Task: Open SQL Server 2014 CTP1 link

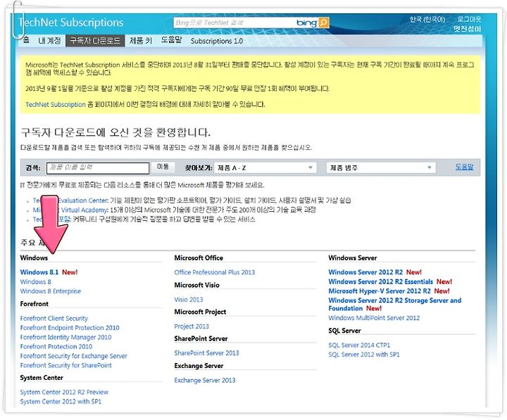Action: (x=359, y=345)
